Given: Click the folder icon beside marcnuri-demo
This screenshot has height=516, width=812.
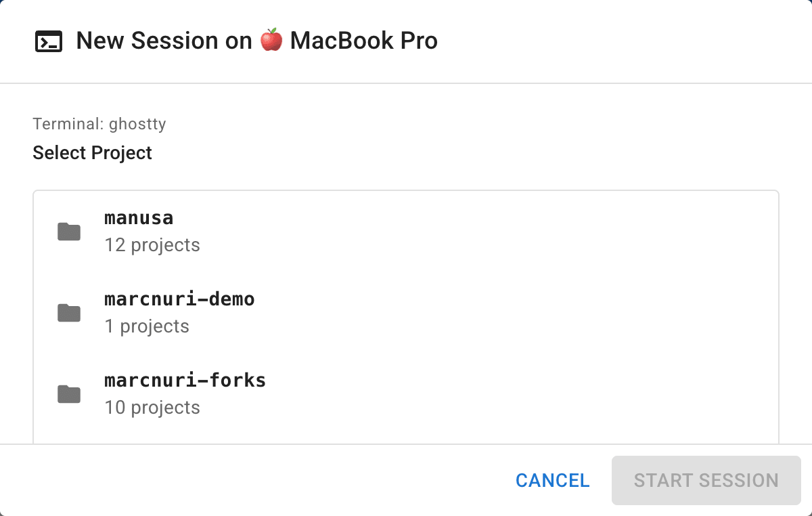Looking at the screenshot, I should pyautogui.click(x=68, y=313).
